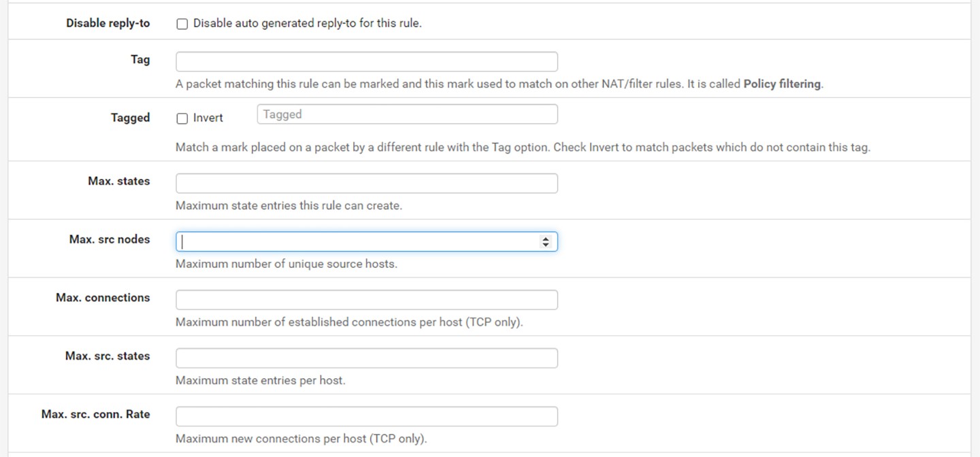Click the Max. src. conn. Rate field
The width and height of the screenshot is (980, 457).
(366, 417)
